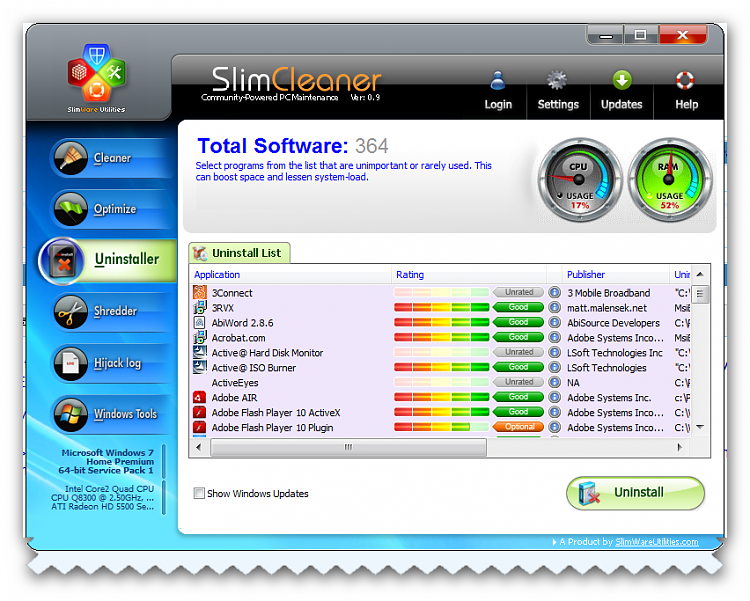The width and height of the screenshot is (750, 601).
Task: Click the horizontal scrollbar left arrow
Action: click(x=199, y=447)
